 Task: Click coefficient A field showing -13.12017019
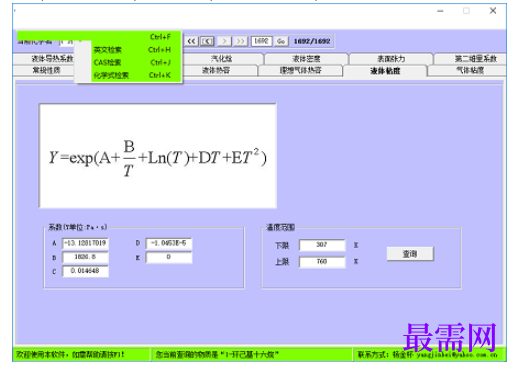[x=85, y=243]
